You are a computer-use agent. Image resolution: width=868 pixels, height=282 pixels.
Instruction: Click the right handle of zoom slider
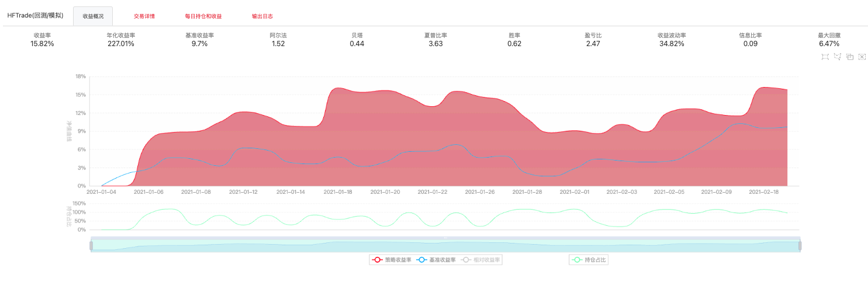800,246
